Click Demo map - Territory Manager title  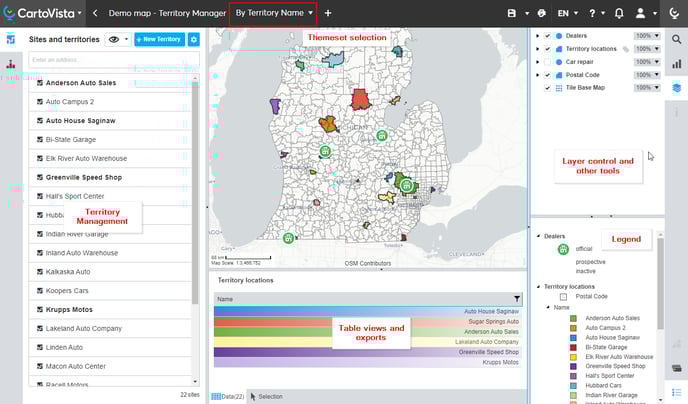[167, 13]
